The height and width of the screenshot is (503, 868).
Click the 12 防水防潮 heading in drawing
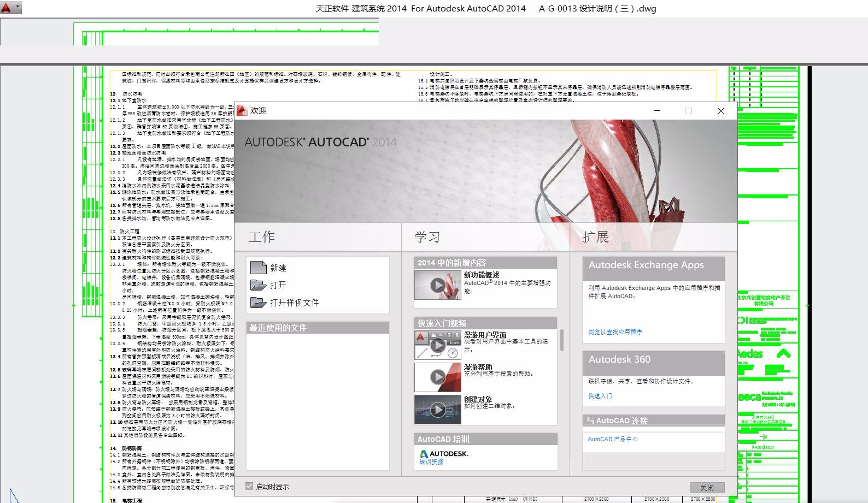[x=126, y=94]
